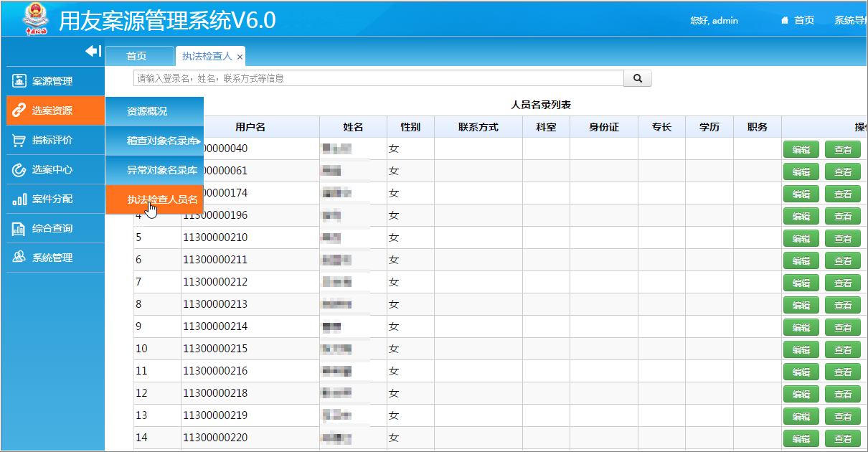Click the 首页 link in header
Screen dimensions: 868x452
804,20
